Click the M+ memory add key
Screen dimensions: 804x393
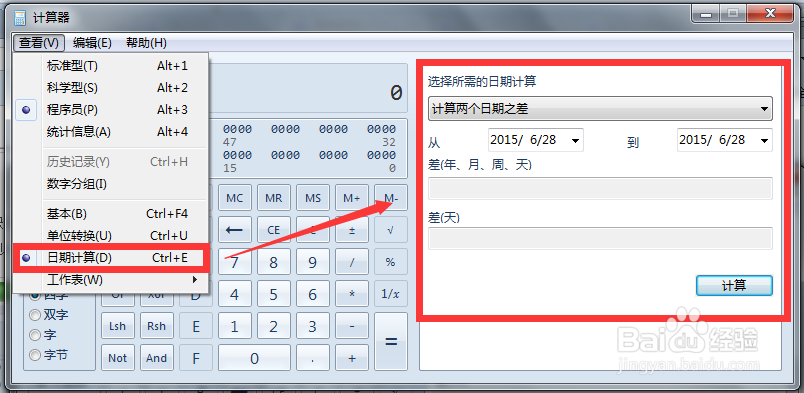(352, 198)
